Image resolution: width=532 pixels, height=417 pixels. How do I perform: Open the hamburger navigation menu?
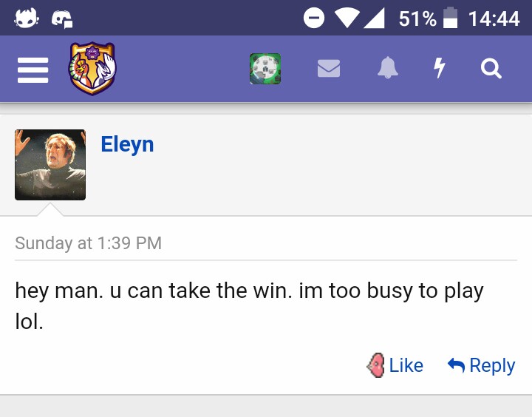33,69
